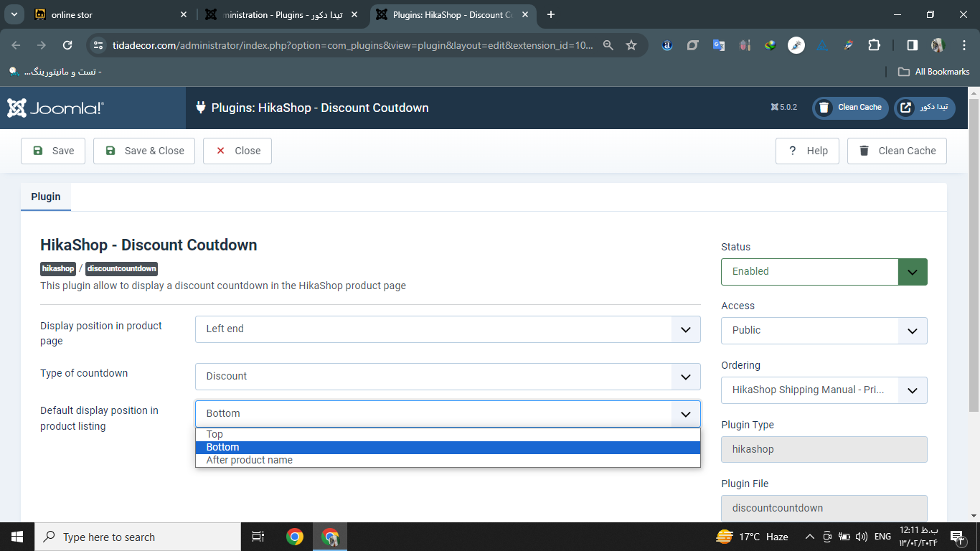Open the syringe extension icon
980x551 pixels.
(796, 45)
